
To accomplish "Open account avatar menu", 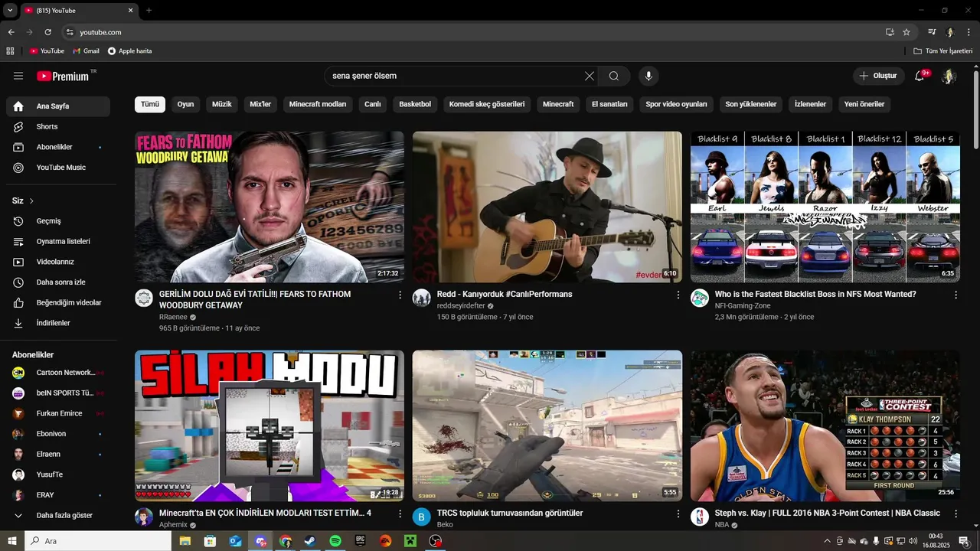I will coord(949,76).
